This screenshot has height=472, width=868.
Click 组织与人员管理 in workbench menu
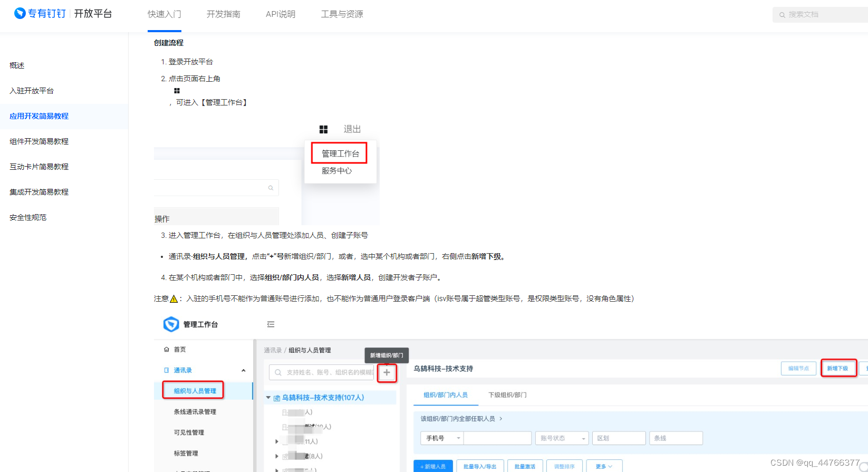tap(195, 391)
